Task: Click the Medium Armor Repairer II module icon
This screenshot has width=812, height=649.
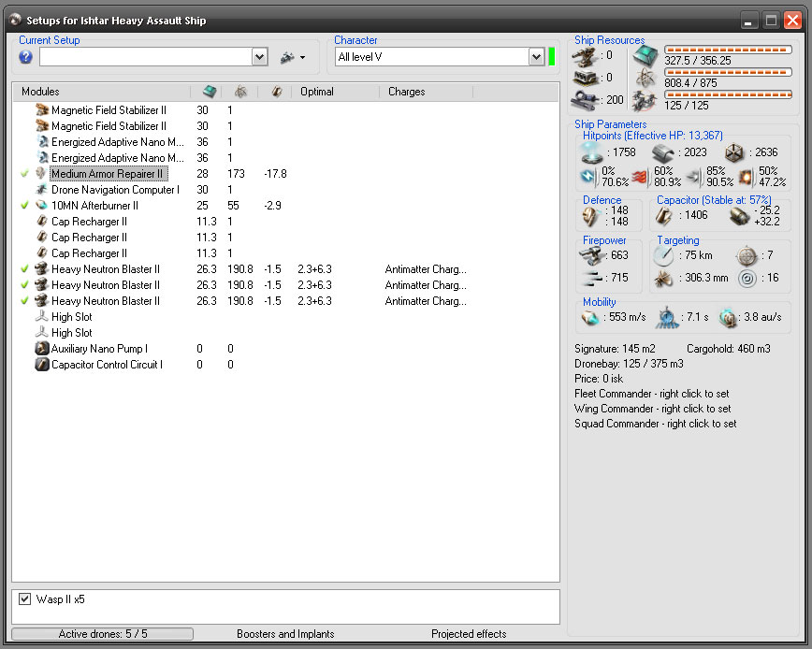Action: [x=41, y=173]
